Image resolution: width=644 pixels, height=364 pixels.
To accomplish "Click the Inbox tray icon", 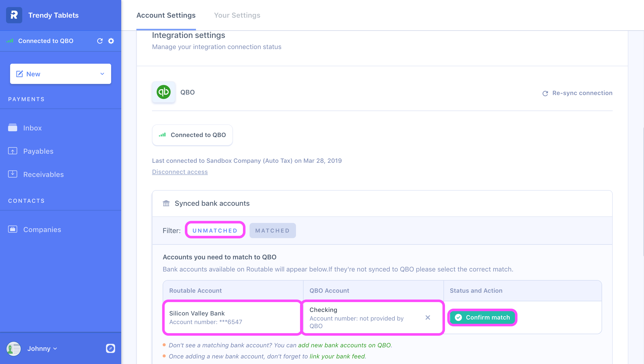I will pos(13,128).
